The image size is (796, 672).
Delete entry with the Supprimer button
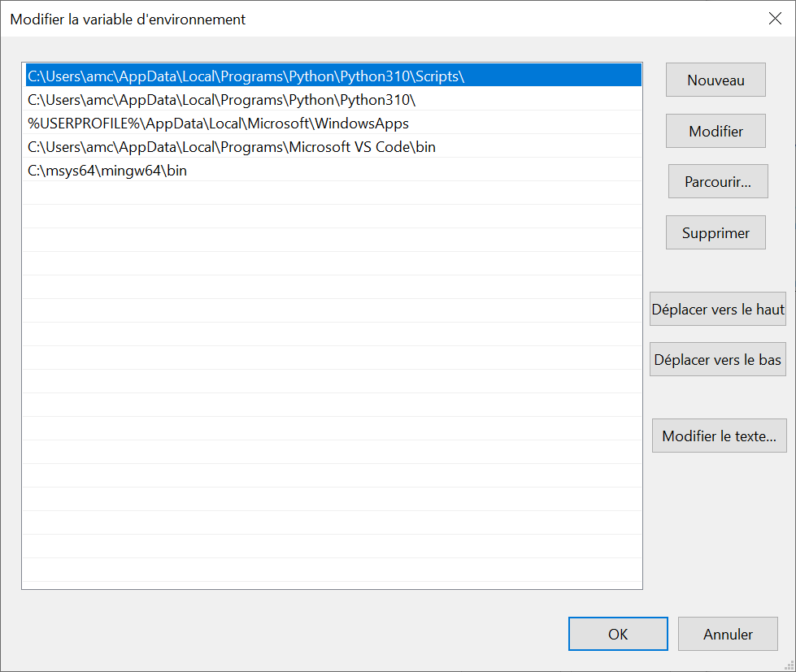716,233
